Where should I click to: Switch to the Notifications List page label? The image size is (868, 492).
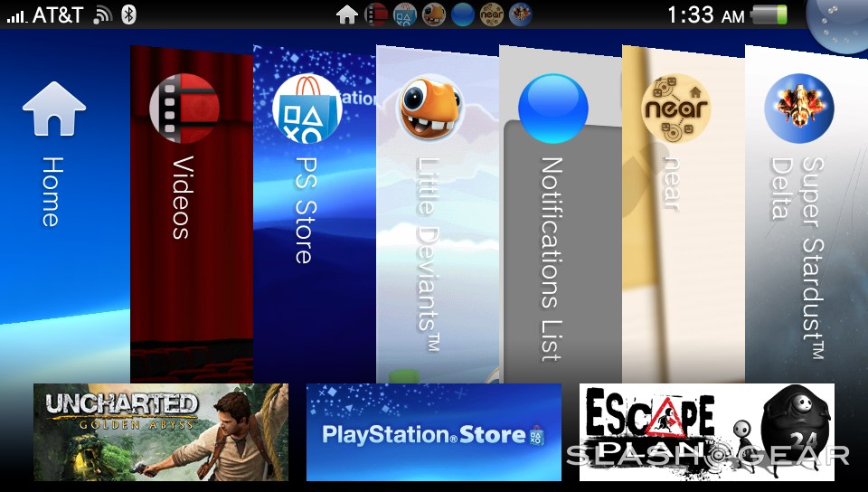[552, 259]
